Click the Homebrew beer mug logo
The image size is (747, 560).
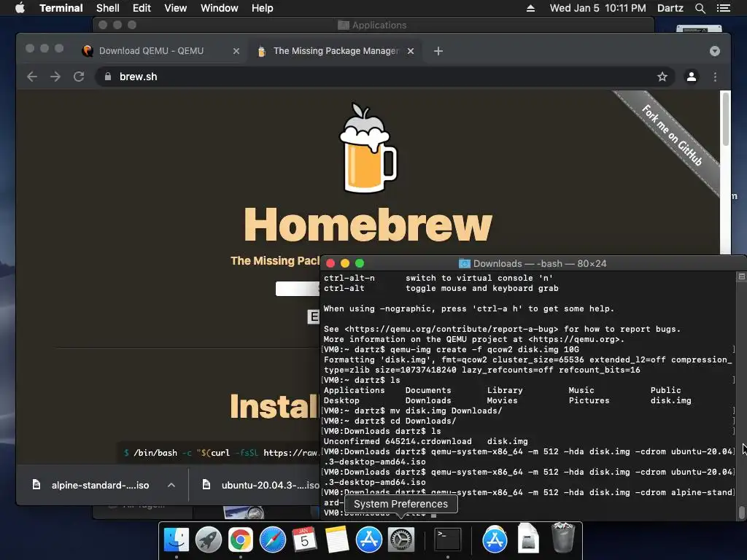click(x=368, y=147)
